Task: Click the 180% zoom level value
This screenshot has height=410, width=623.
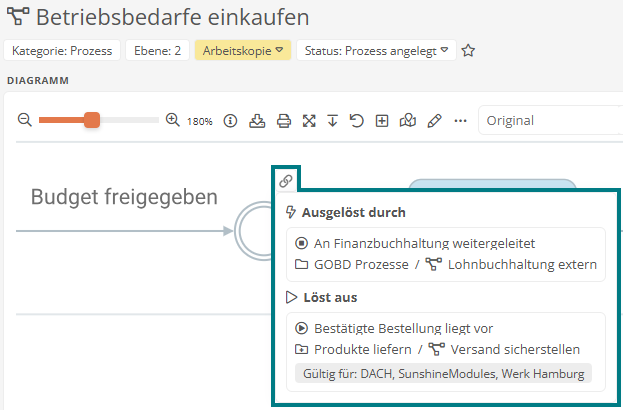Action: coord(200,121)
